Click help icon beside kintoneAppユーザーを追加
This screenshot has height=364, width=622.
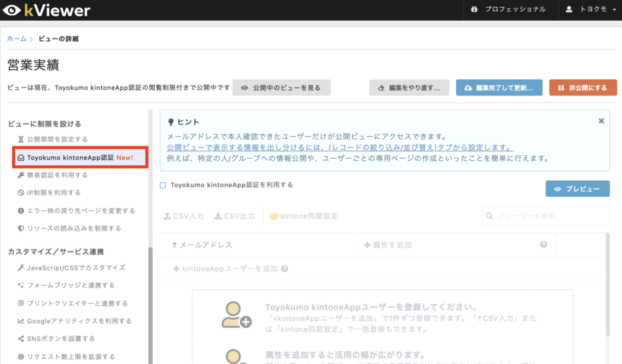[285, 269]
